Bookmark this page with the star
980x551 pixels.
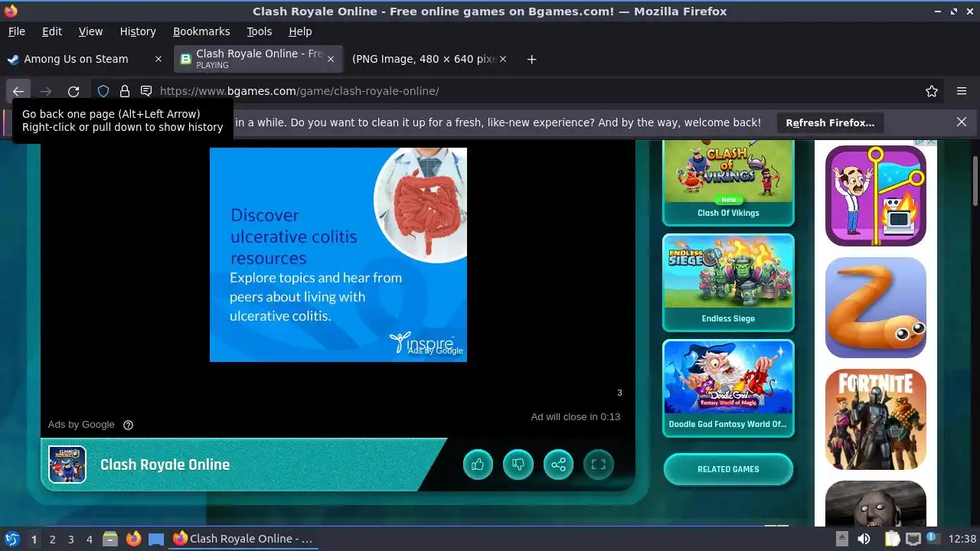pos(932,91)
